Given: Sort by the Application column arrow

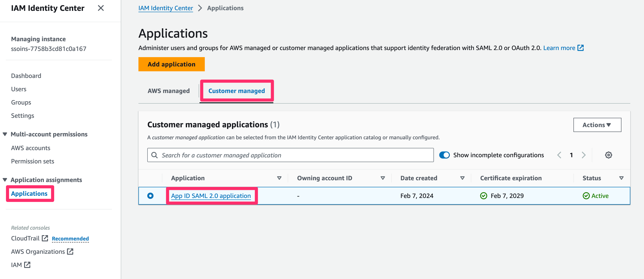Looking at the screenshot, I should point(279,178).
